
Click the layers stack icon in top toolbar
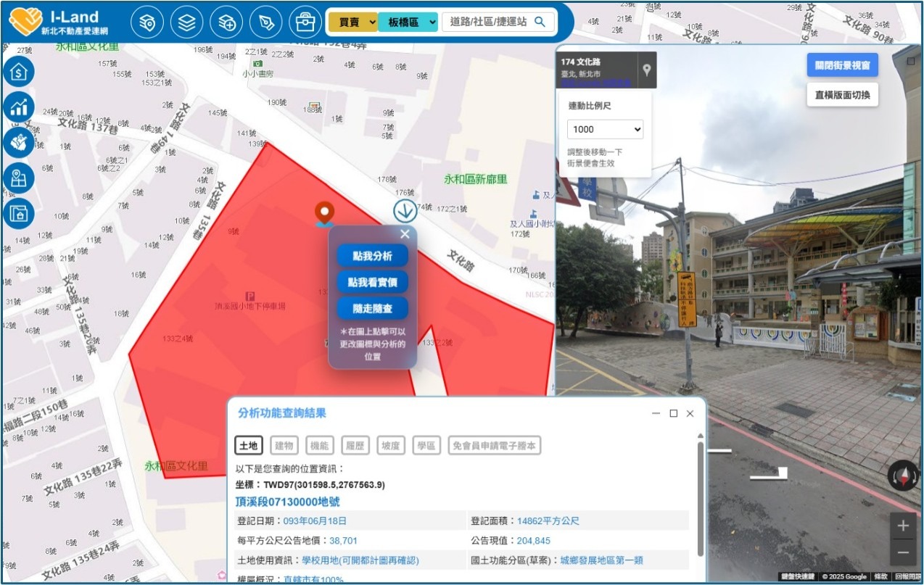coord(187,22)
